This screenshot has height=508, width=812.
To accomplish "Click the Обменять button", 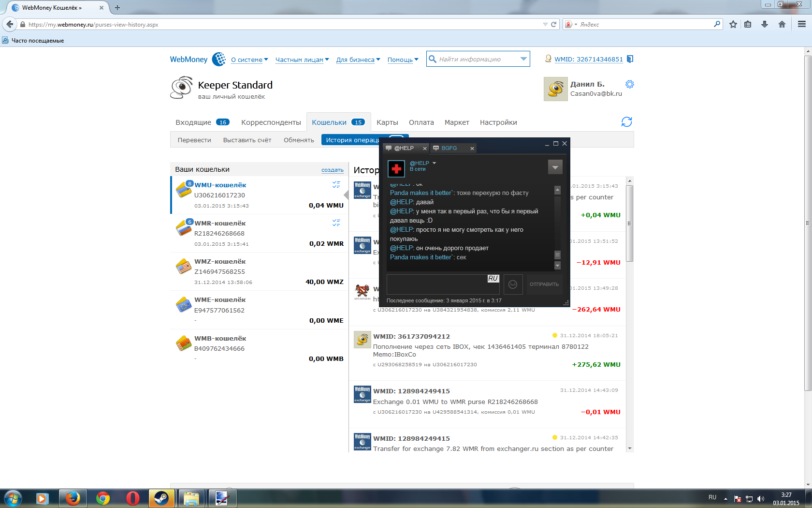I will click(299, 140).
